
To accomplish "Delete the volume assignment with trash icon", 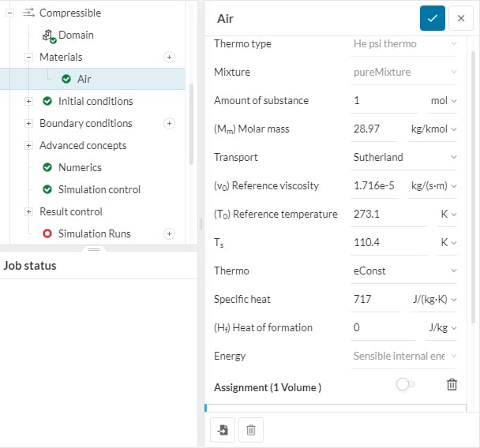I will point(452,384).
